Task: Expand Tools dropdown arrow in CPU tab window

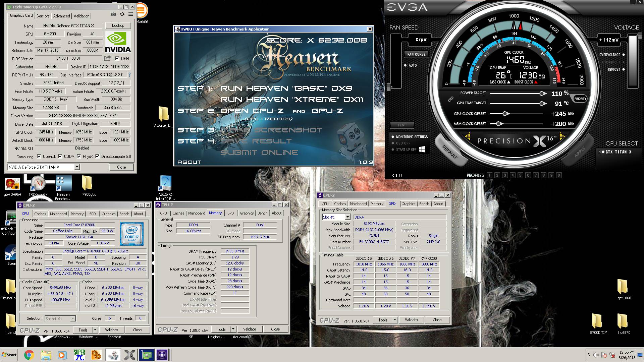Action: tap(95, 330)
